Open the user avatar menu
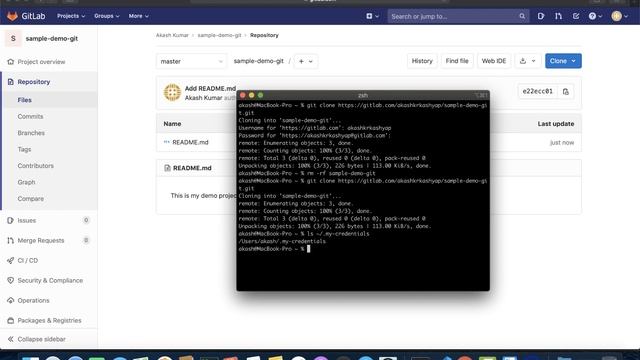This screenshot has width=640, height=360. 619,16
